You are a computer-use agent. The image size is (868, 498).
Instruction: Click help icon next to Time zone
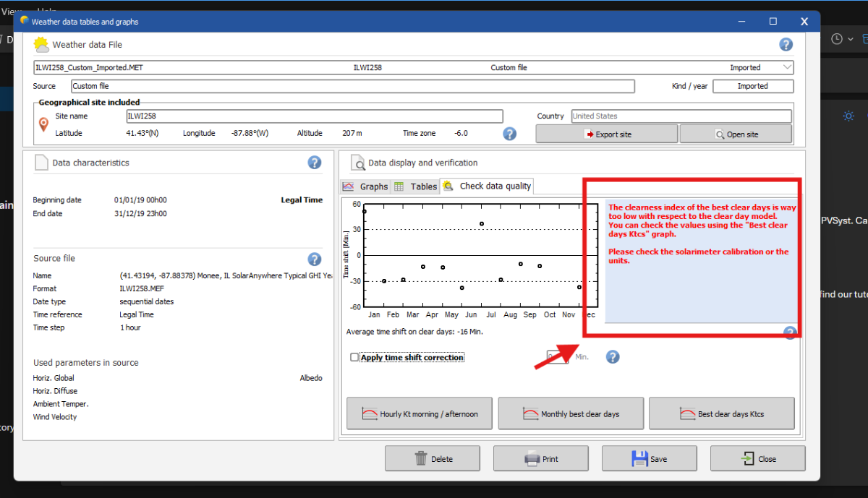(x=509, y=134)
